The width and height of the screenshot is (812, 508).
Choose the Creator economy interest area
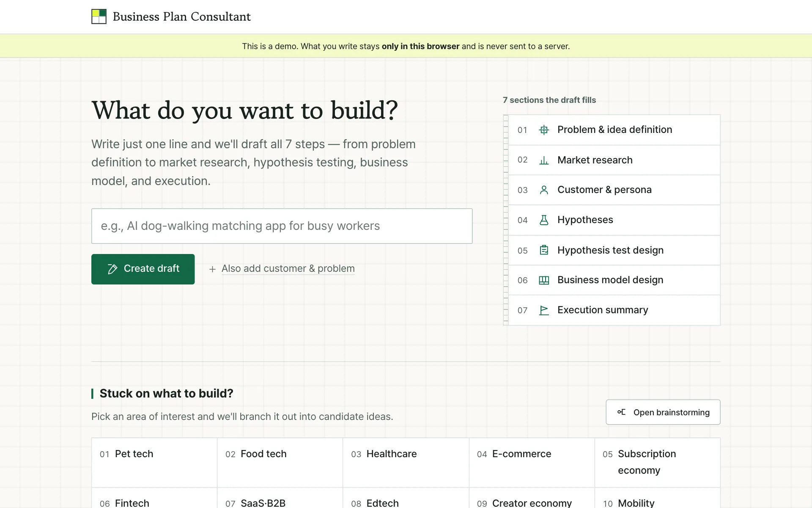[532, 498]
